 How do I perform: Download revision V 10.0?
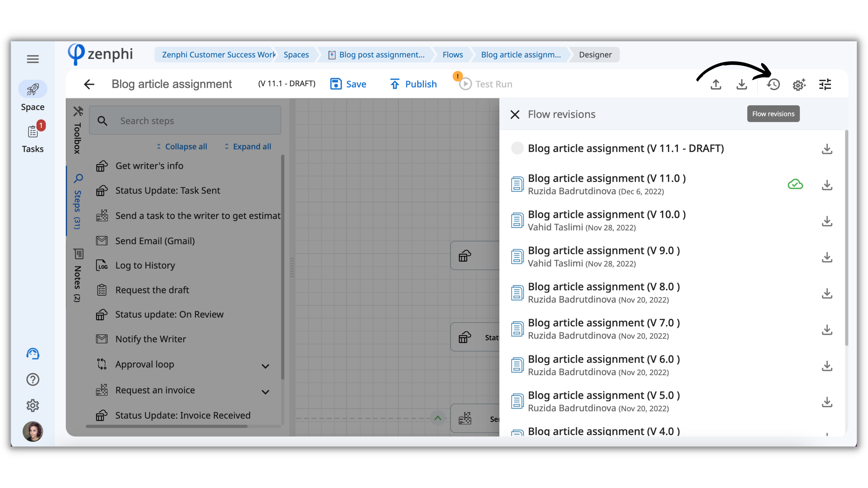pyautogui.click(x=827, y=221)
